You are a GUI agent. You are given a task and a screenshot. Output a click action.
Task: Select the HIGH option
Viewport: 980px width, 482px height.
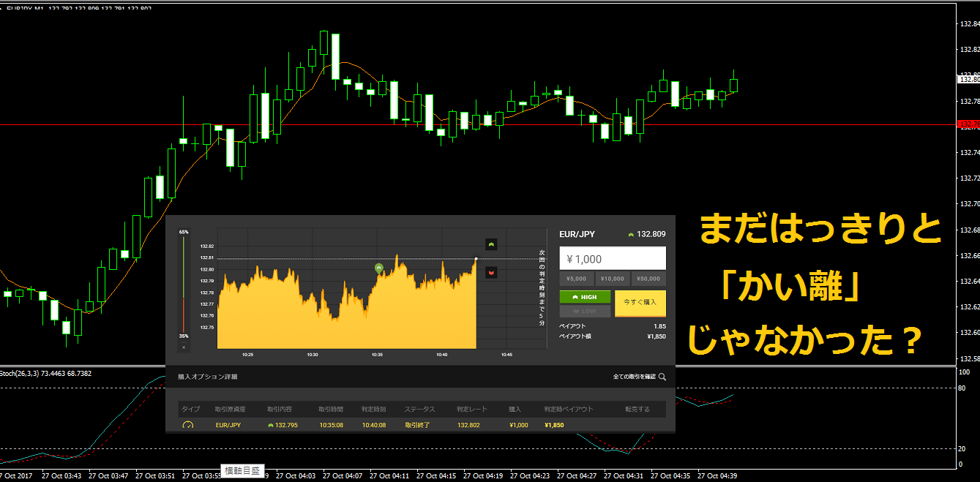(x=585, y=297)
